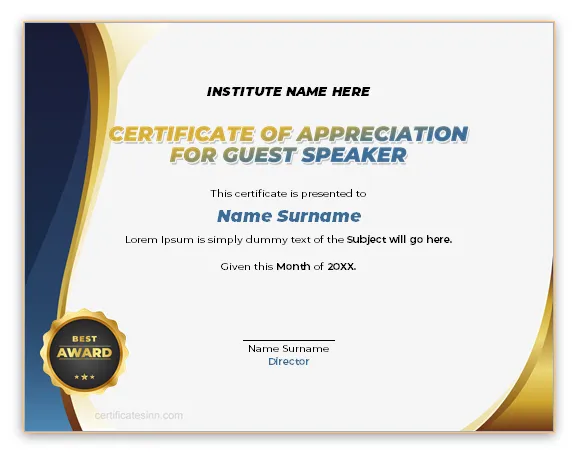Click the gold 'BEST AWARD' badge
577x459 pixels.
coord(84,352)
